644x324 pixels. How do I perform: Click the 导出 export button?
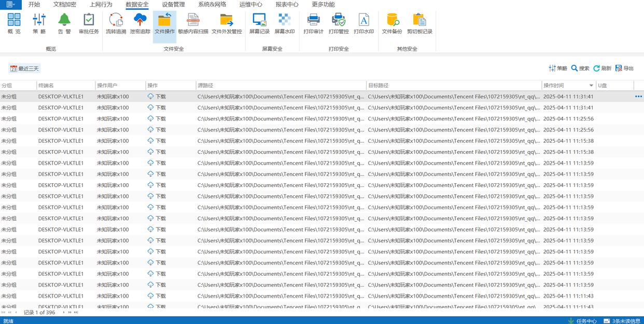(x=624, y=69)
